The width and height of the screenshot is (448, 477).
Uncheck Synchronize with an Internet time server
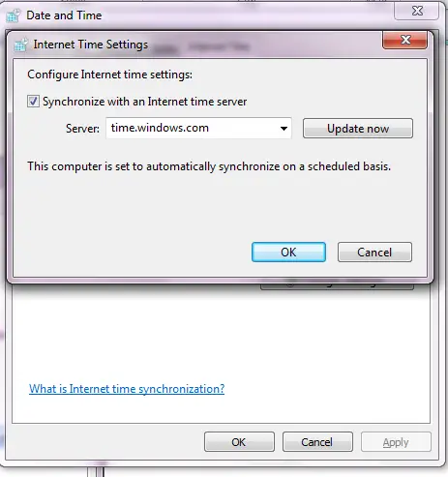33,102
